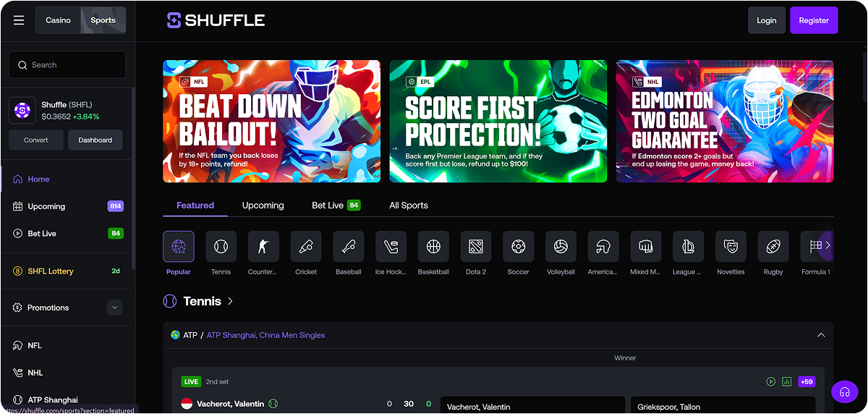
Task: Select the Tennis sport icon
Action: point(221,247)
